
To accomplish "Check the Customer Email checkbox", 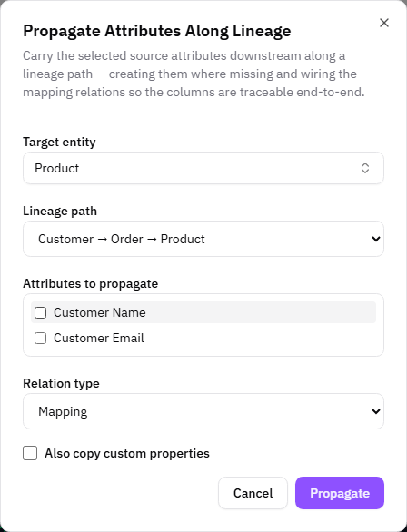I will 40,338.
